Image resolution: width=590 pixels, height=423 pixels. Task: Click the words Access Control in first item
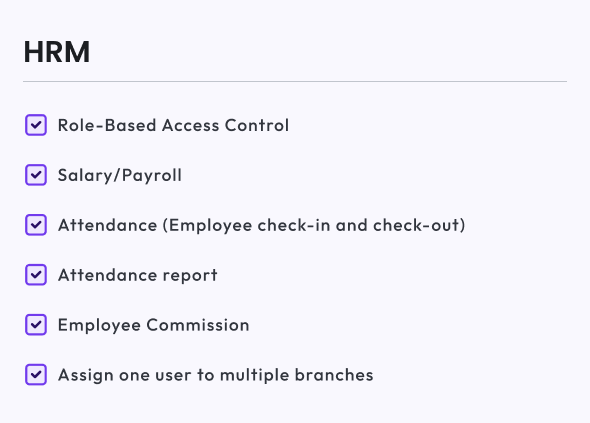pyautogui.click(x=225, y=125)
